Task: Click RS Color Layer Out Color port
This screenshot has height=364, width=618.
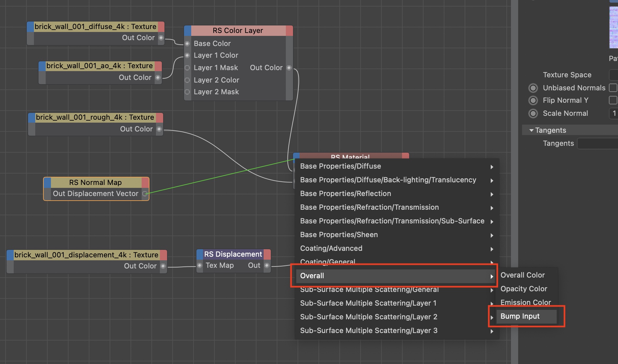Action: click(x=289, y=68)
